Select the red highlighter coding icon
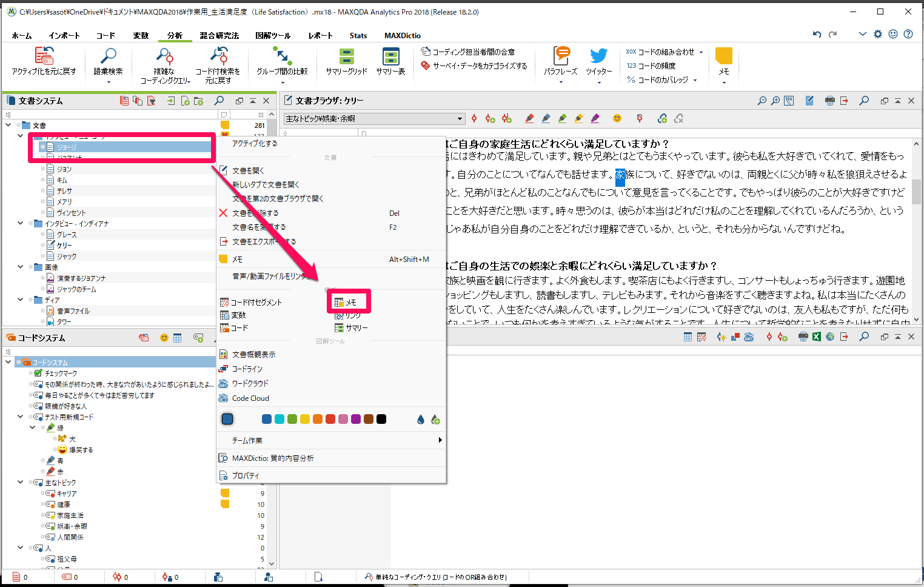 [529, 119]
